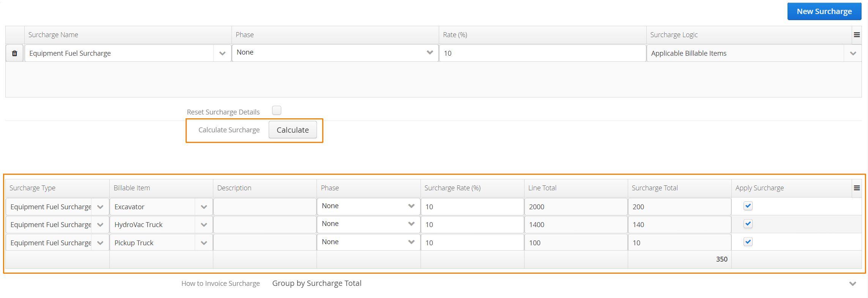Click the Surcharge Type column header
The width and height of the screenshot is (868, 298).
[58, 188]
